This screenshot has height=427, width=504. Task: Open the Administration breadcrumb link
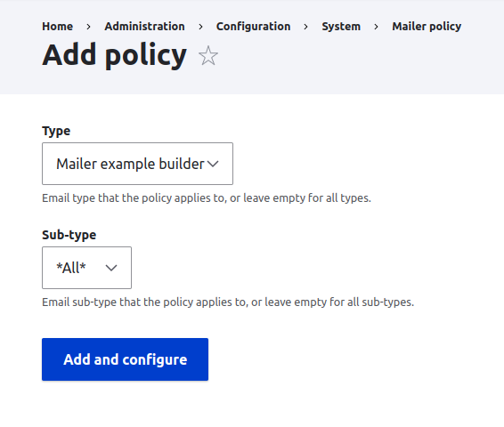tap(144, 27)
